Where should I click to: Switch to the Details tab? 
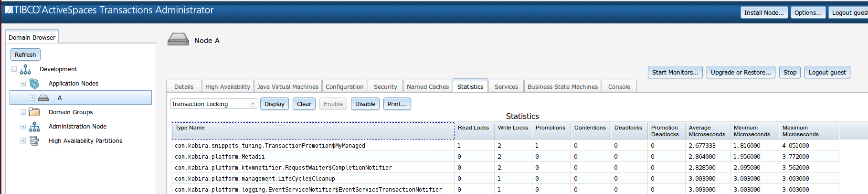(184, 86)
